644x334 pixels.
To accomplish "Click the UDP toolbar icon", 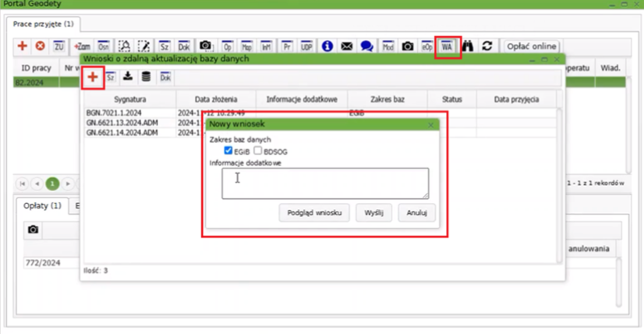I will pos(307,47).
